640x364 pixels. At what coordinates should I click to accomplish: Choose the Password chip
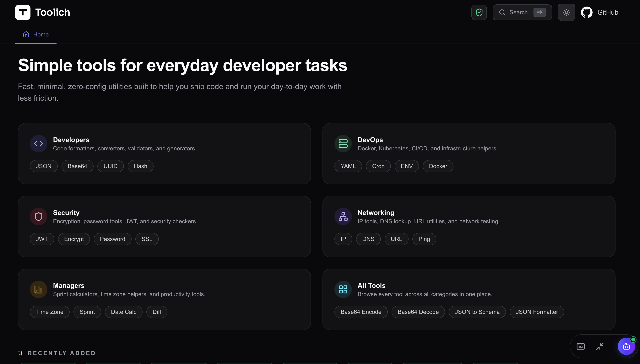[112, 239]
